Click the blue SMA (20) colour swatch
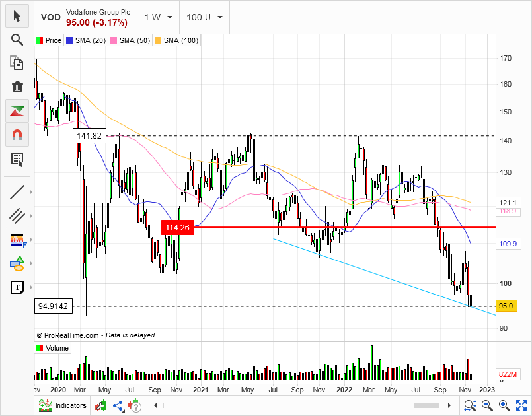Image resolution: width=532 pixels, height=416 pixels. coord(69,40)
